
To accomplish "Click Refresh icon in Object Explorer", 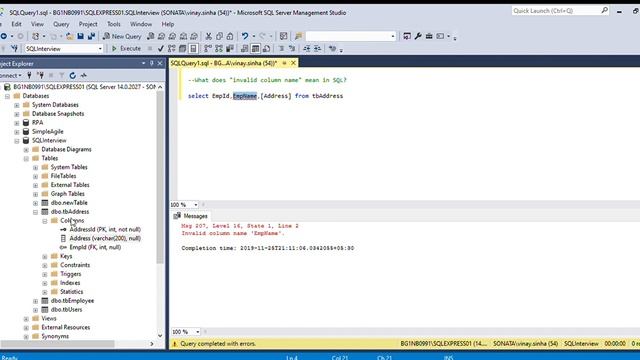I will tap(73, 76).
